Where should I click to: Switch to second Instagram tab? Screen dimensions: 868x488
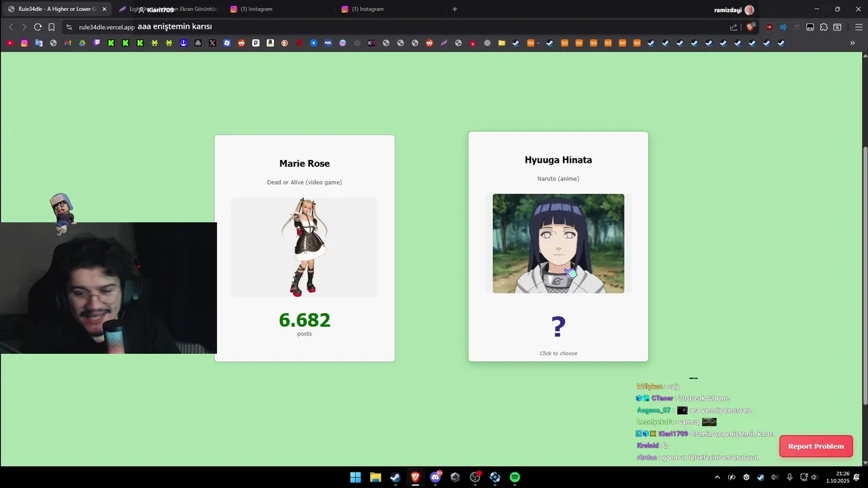[390, 9]
